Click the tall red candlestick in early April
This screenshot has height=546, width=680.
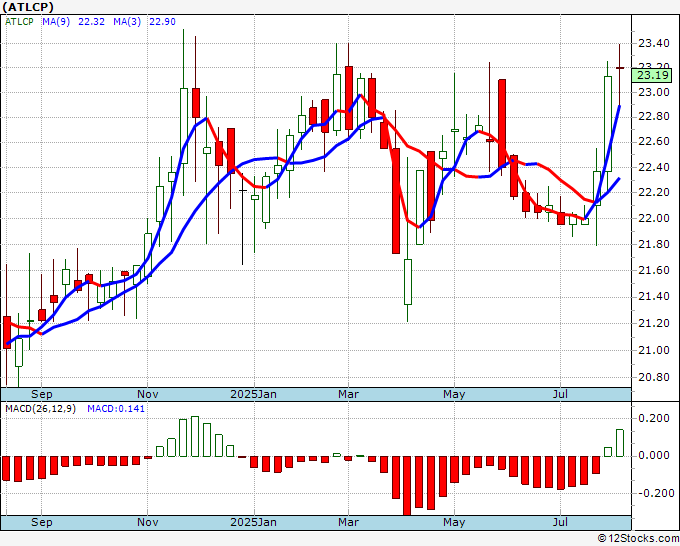(396, 201)
